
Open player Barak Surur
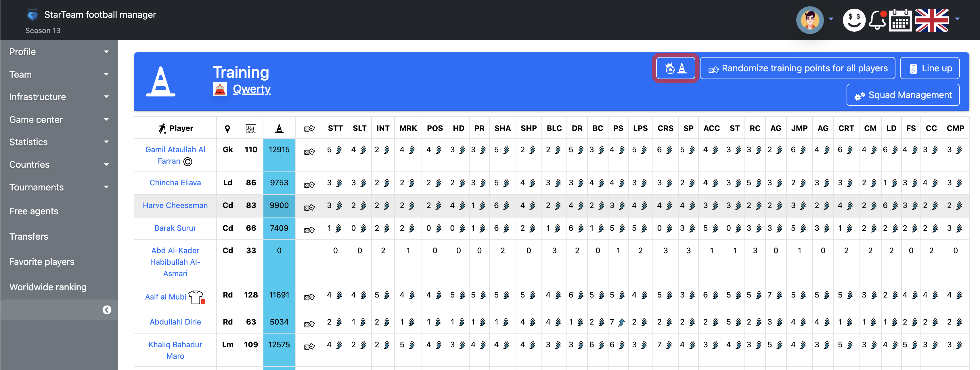pos(175,228)
